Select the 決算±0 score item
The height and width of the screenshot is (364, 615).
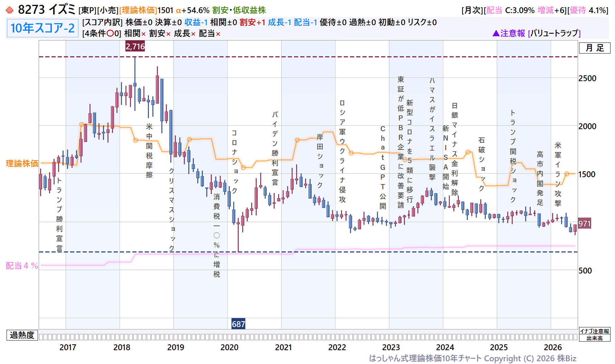(168, 22)
